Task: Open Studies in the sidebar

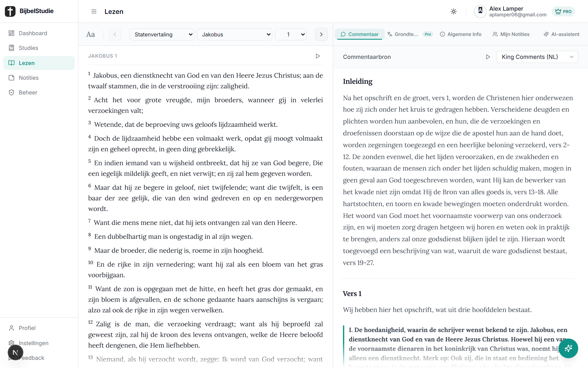Action: [39, 48]
